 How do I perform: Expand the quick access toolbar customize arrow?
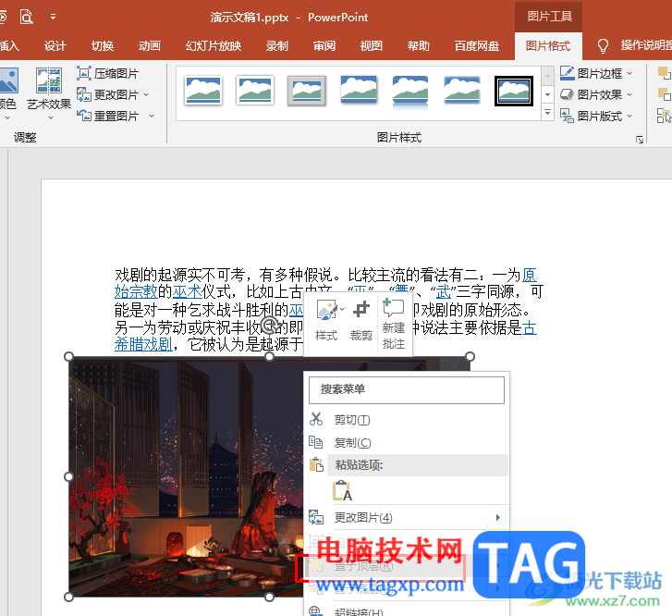pos(53,18)
